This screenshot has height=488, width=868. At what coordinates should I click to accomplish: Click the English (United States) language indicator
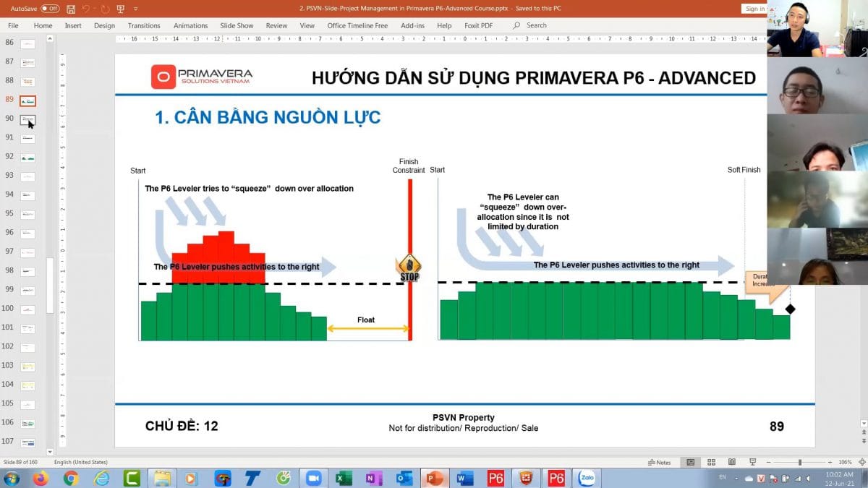[x=80, y=462]
